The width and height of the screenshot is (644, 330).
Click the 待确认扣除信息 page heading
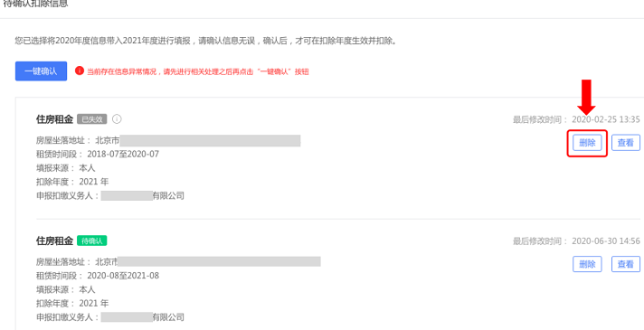(35, 4)
